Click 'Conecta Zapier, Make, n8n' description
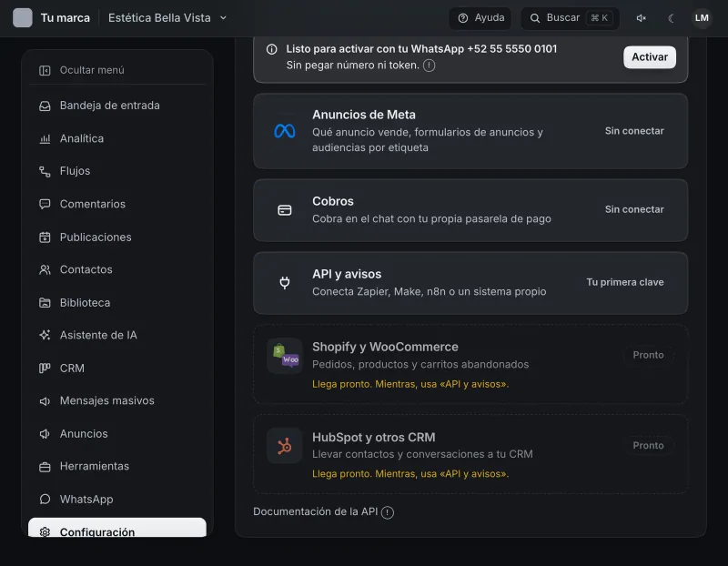The width and height of the screenshot is (728, 566). pyautogui.click(x=429, y=292)
